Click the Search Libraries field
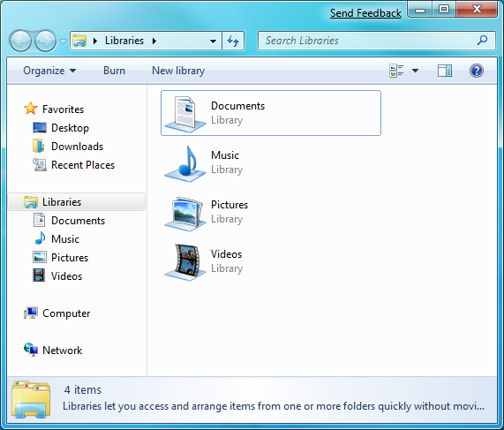 click(376, 41)
